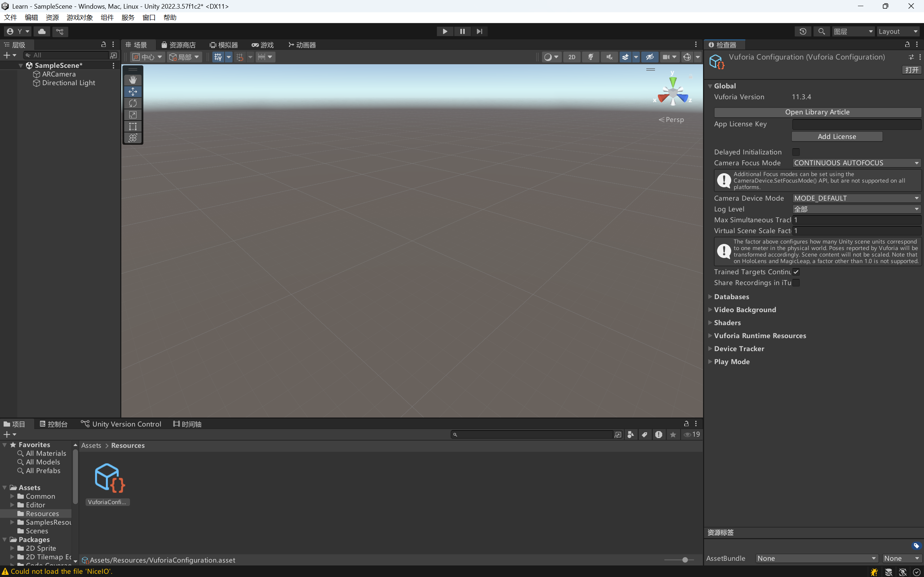Expand the Common folder in Assets
The height and width of the screenshot is (577, 924).
12,496
